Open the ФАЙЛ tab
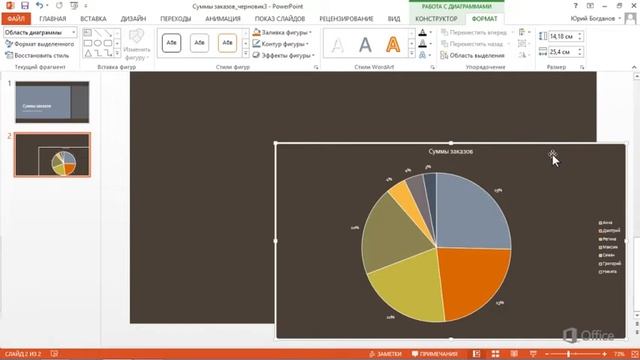Viewport: 640px width, 360px height. 16,19
